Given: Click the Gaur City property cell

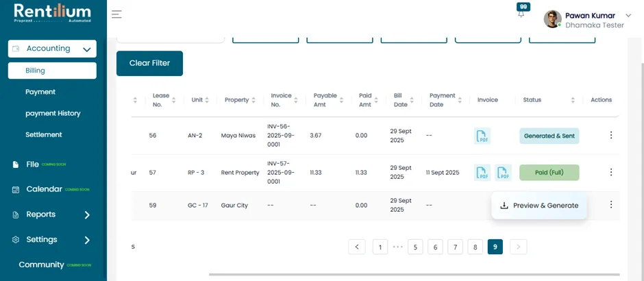Looking at the screenshot, I should 234,206.
